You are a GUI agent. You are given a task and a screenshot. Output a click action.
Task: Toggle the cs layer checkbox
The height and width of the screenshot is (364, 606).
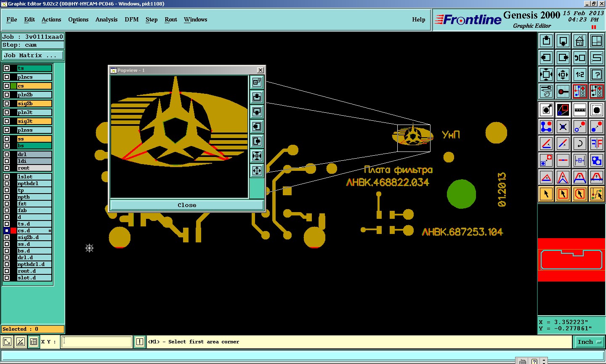click(7, 86)
